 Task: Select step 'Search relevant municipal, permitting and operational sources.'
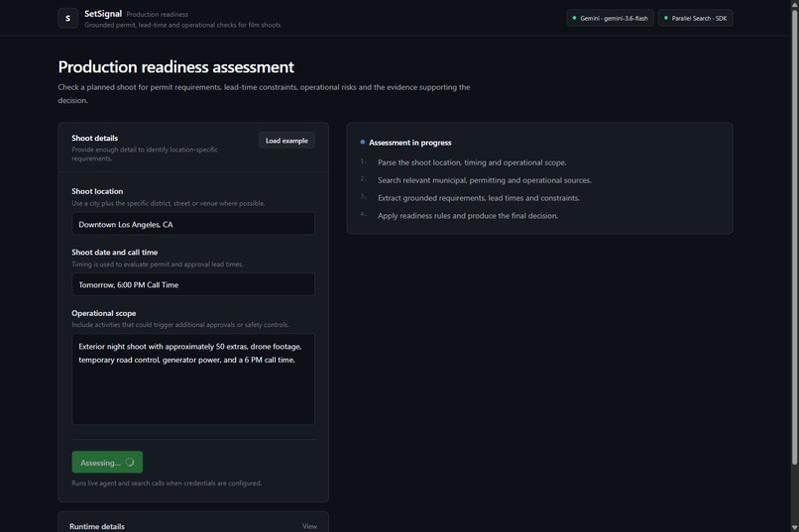click(485, 180)
